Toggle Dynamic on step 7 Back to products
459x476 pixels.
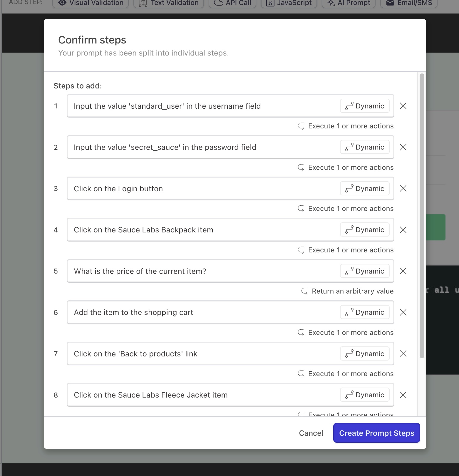pyautogui.click(x=365, y=353)
